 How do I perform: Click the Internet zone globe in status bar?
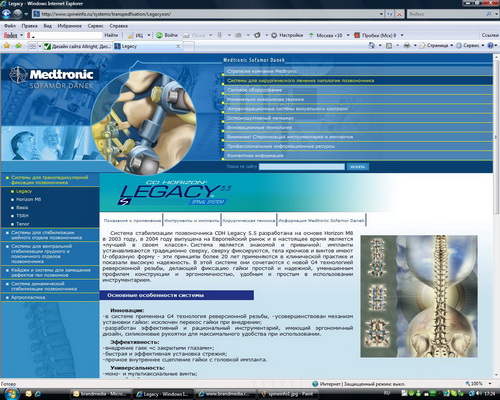point(315,384)
